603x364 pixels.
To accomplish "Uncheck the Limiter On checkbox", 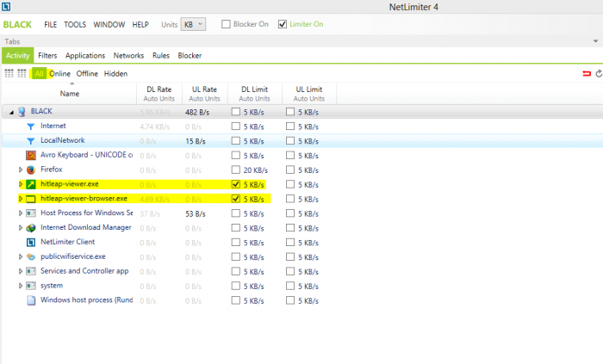I will 283,24.
